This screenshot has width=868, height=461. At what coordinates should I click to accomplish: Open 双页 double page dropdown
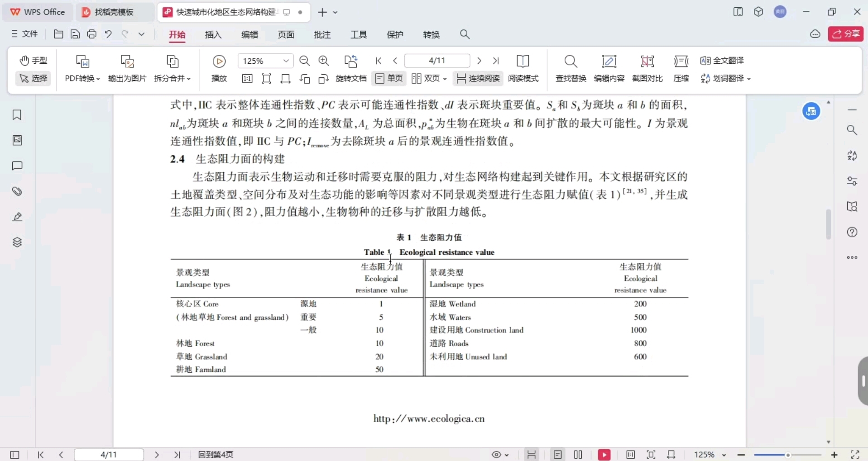(429, 79)
